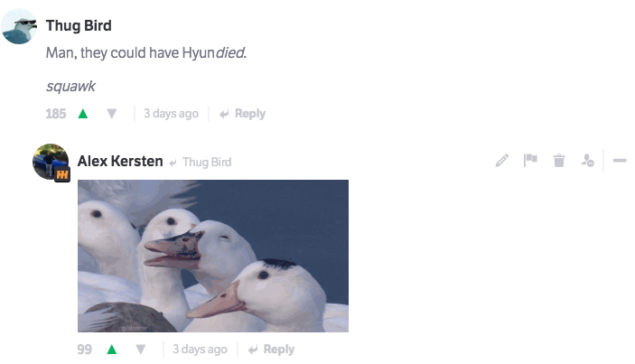This screenshot has height=364, width=635.
Task: Reply to Alex Kersten's comment
Action: click(271, 350)
